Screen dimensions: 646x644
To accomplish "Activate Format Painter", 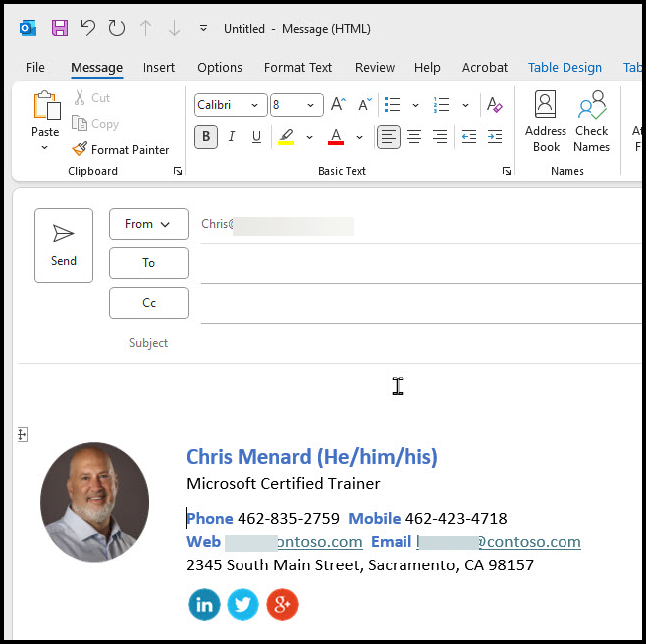I will [x=120, y=149].
